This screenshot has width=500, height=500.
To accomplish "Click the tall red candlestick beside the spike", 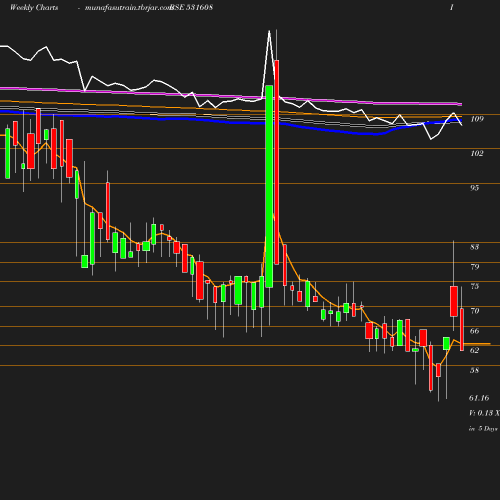I will (277, 162).
